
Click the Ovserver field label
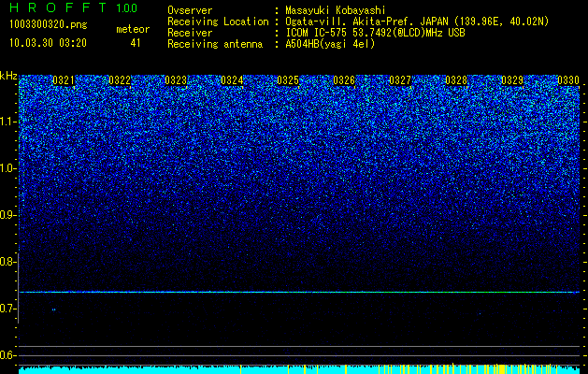coord(190,10)
